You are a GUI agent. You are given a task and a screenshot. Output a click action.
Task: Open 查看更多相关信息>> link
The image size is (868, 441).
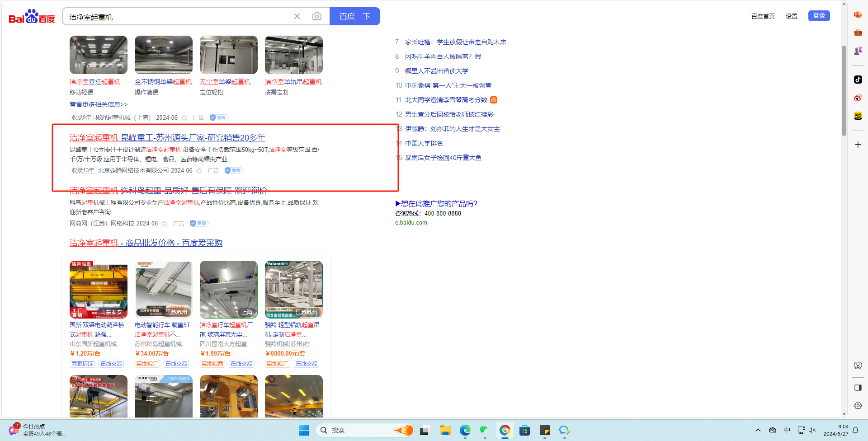click(x=99, y=104)
